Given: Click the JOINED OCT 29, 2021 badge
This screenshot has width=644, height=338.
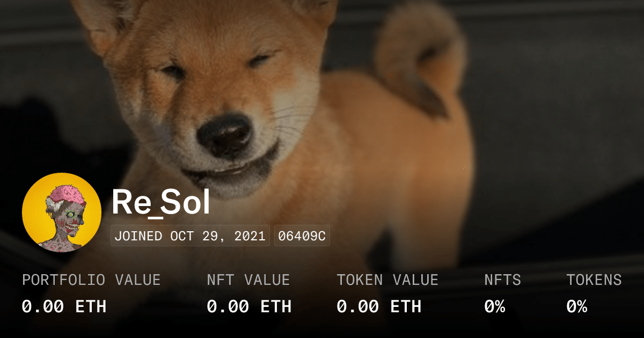Looking at the screenshot, I should pyautogui.click(x=191, y=236).
